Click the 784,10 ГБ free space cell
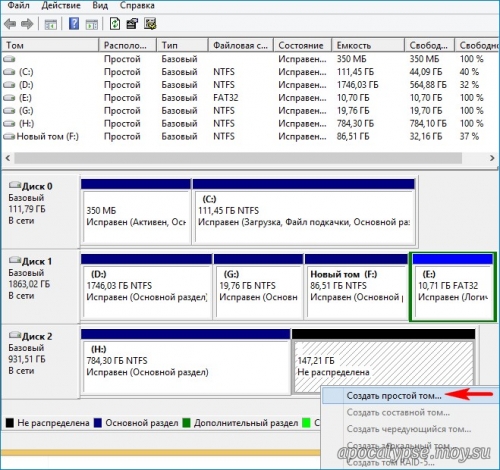The image size is (500, 470). point(428,124)
